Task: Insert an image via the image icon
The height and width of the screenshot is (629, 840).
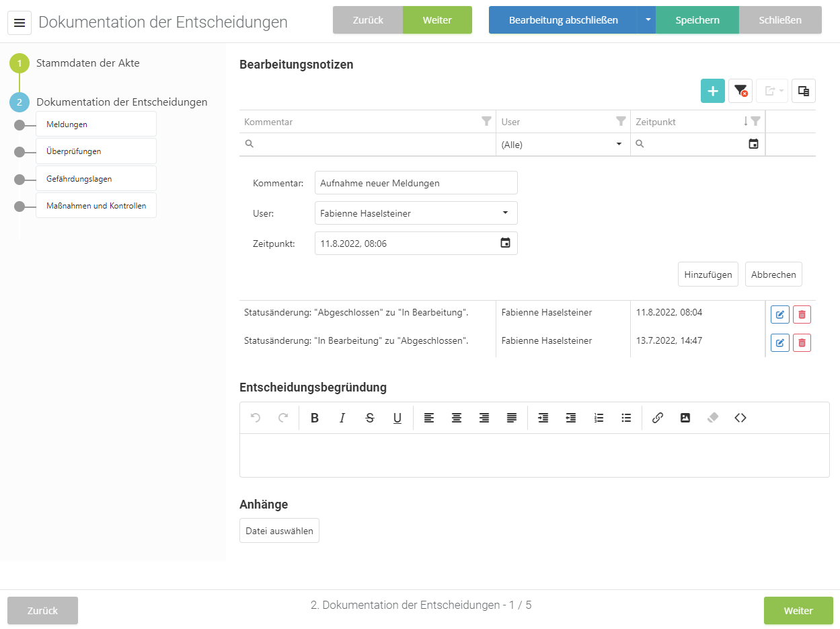Action: 685,418
